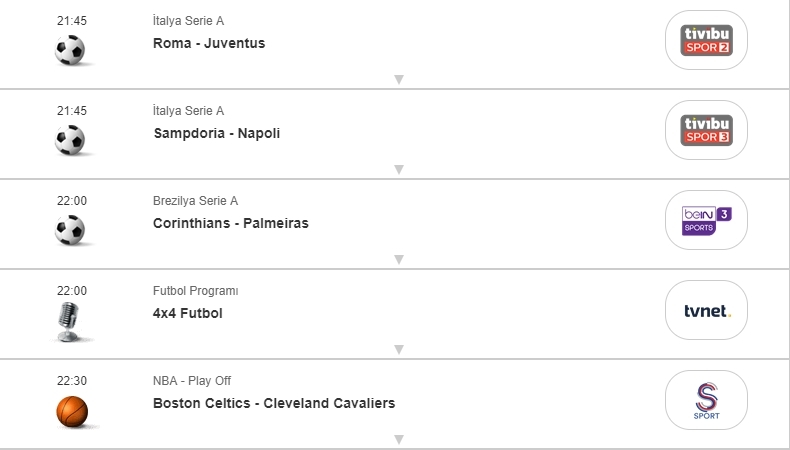Click the microphone icon for 4x4 Futbol
This screenshot has height=450, width=790.
[x=70, y=321]
